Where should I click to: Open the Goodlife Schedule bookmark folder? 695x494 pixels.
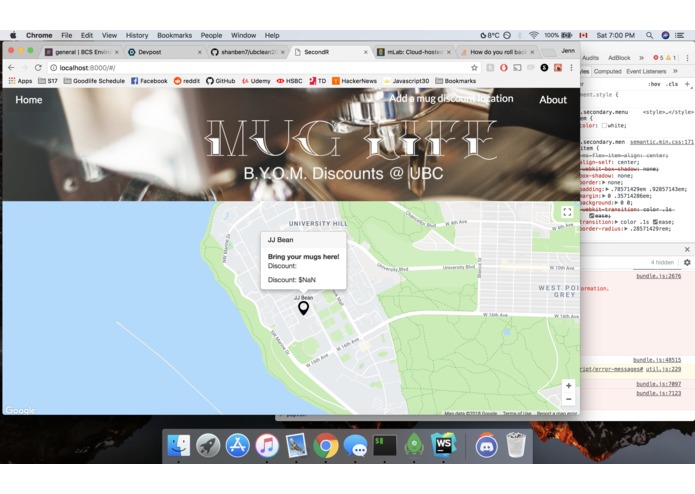click(94, 81)
